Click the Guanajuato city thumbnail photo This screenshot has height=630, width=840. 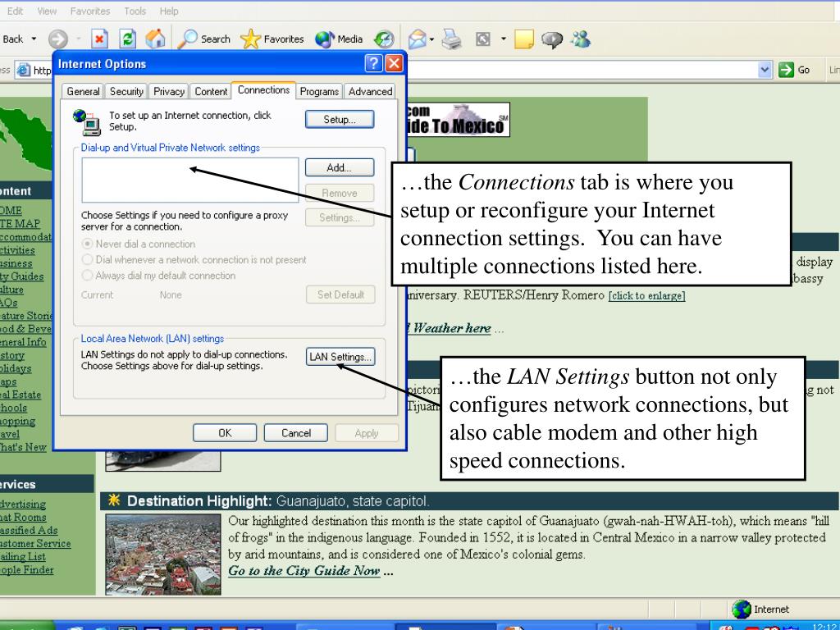[163, 555]
